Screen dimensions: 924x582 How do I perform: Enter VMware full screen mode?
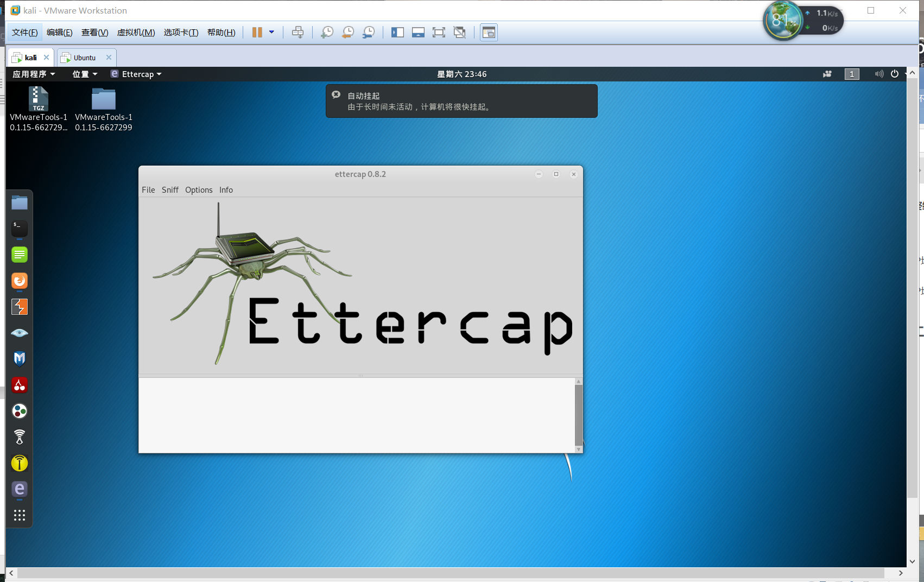point(439,32)
